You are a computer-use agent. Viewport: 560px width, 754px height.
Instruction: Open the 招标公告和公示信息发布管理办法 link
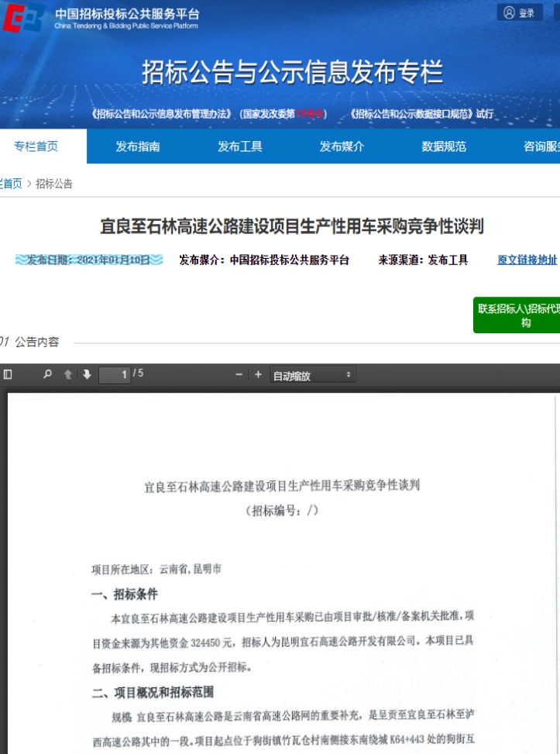click(x=162, y=114)
